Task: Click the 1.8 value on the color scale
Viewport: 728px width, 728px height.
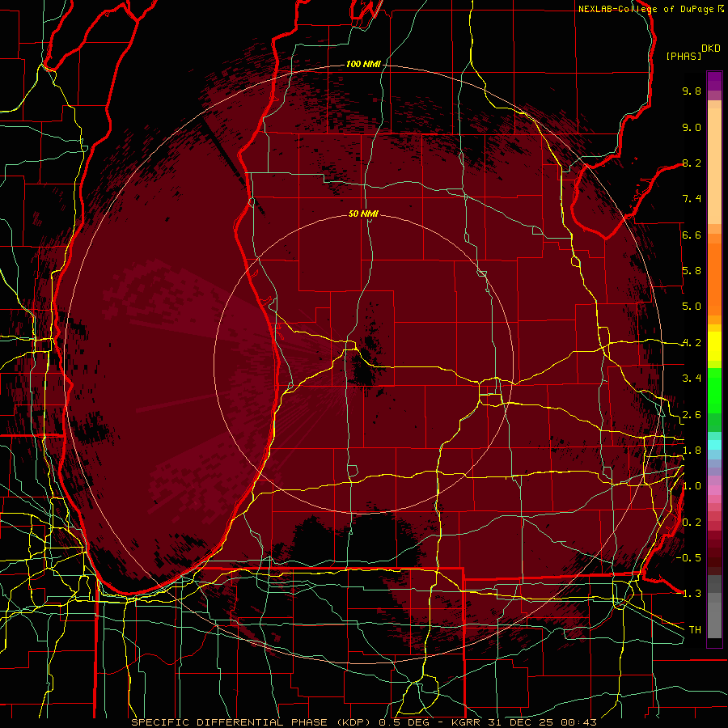Action: (x=692, y=451)
